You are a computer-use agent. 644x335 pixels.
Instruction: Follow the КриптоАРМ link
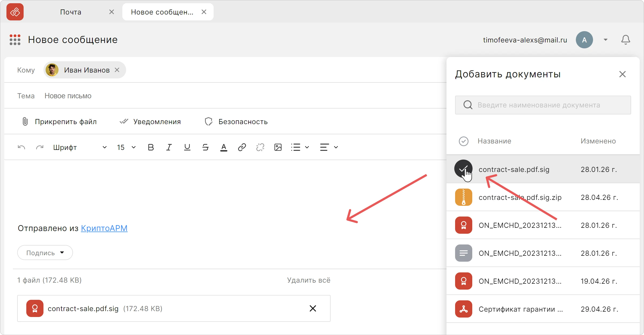[104, 228]
